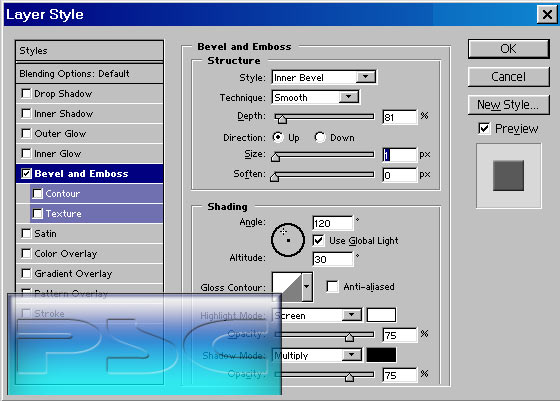Image resolution: width=560 pixels, height=401 pixels.
Task: Toggle the Outer Glow checkbox
Action: (26, 134)
